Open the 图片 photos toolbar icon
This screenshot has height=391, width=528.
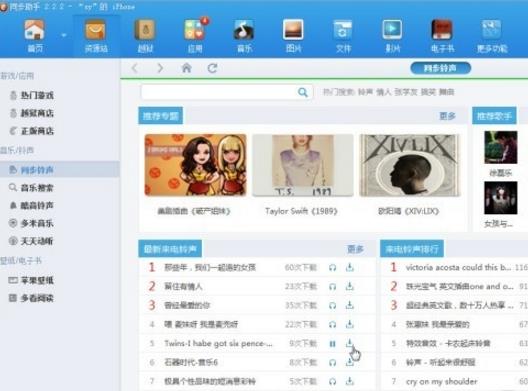293,36
